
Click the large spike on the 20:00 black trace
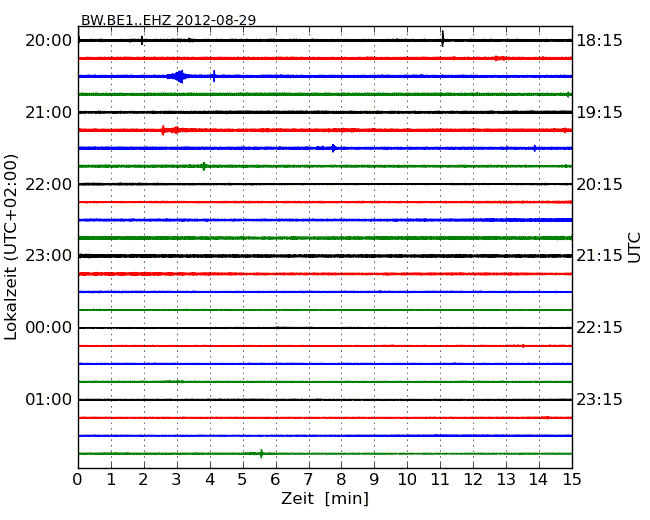pyautogui.click(x=443, y=39)
